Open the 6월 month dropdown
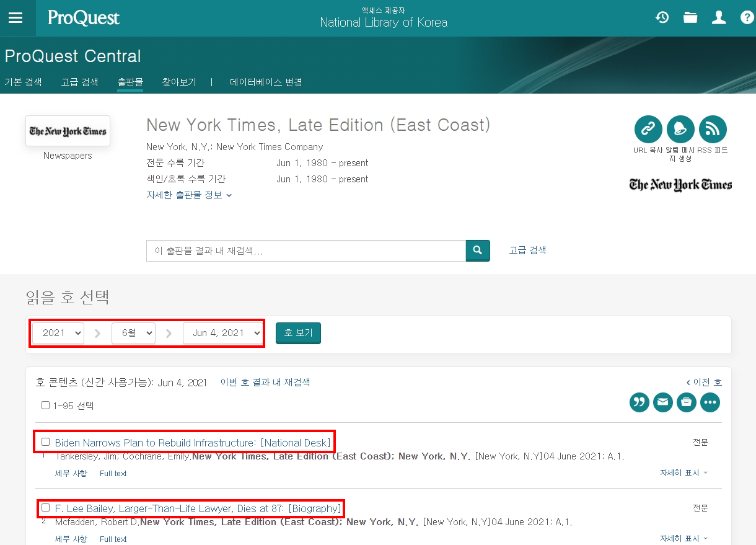Image resolution: width=756 pixels, height=545 pixels. [x=133, y=333]
